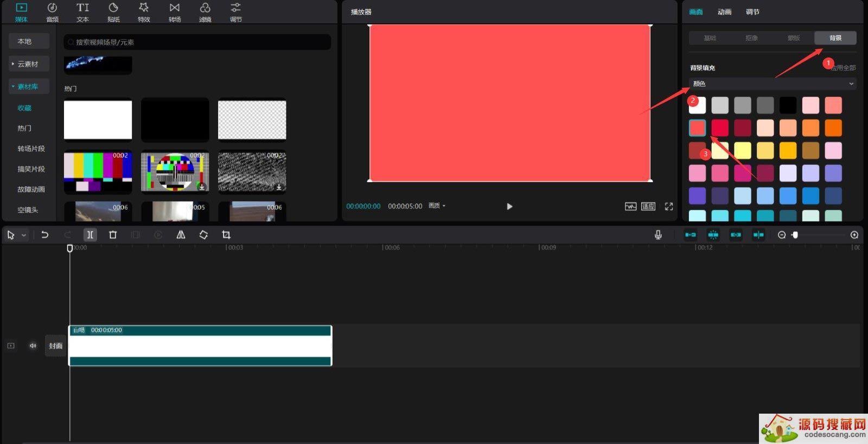Enter fullscreen preview in the player

tap(669, 207)
